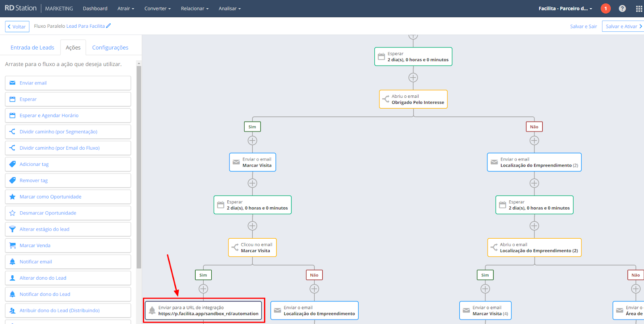Open the help question mark icon
644x324 pixels.
[x=622, y=8]
